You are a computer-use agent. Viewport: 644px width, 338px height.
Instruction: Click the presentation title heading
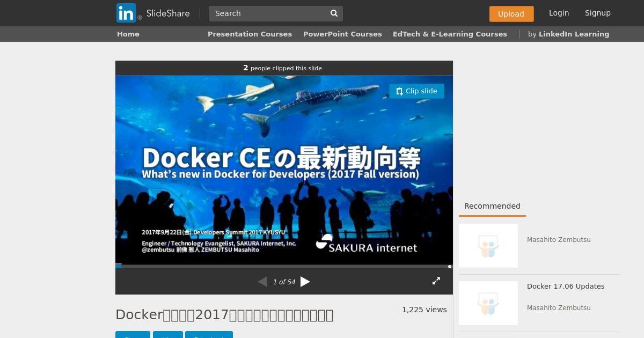(224, 315)
